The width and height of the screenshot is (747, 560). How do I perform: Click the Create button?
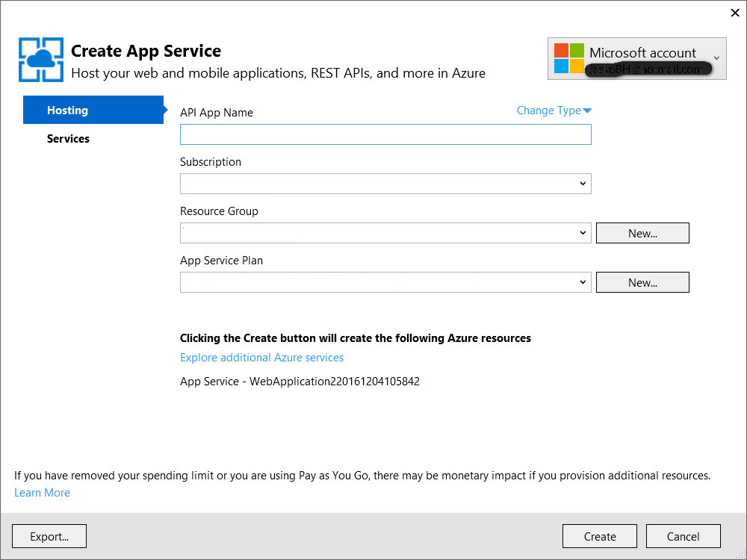point(599,536)
